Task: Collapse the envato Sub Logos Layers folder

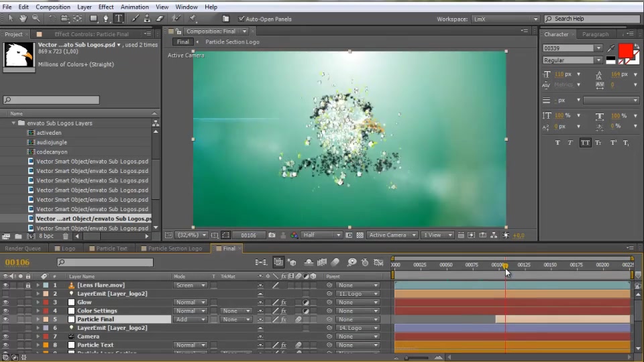Action: pyautogui.click(x=13, y=123)
